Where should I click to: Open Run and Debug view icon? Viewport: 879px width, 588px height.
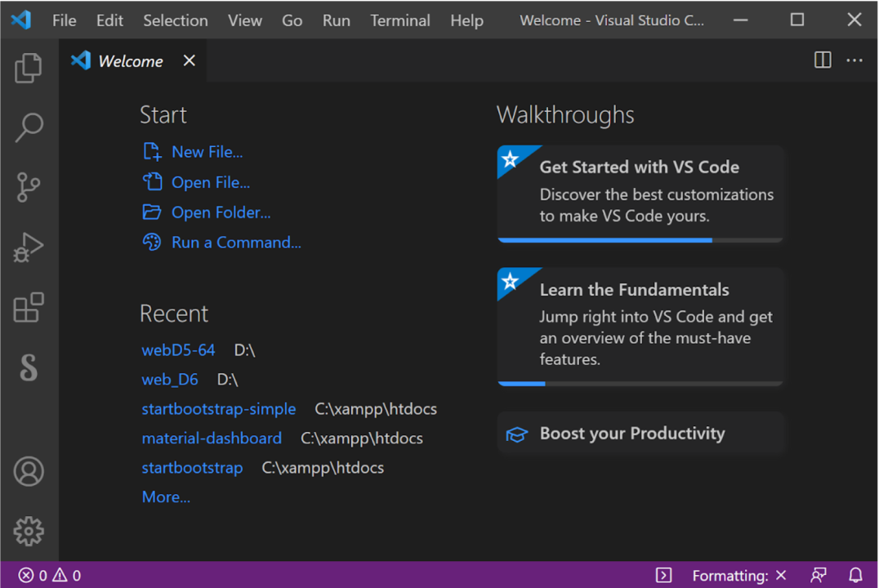pyautogui.click(x=29, y=247)
